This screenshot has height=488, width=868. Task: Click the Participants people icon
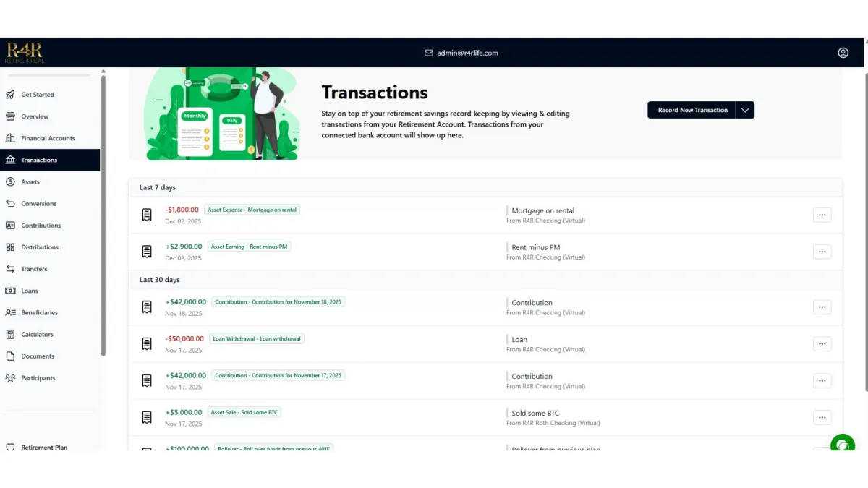(10, 378)
